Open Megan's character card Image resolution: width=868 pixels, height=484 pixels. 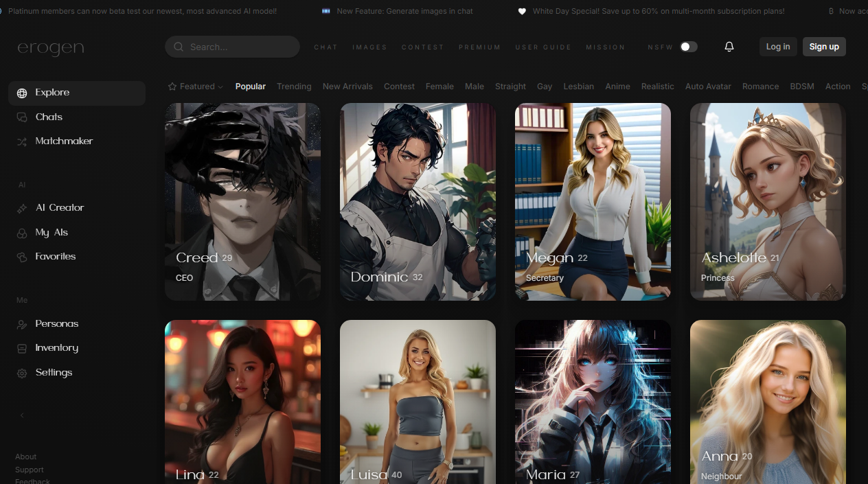tap(593, 201)
